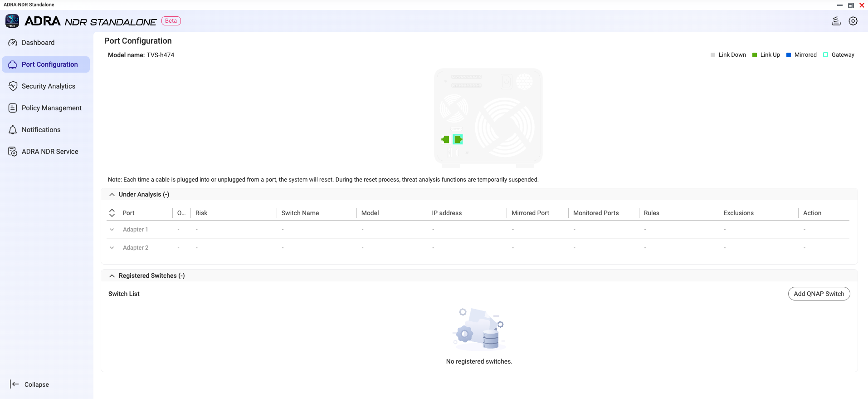Open the settings gear in header
The width and height of the screenshot is (868, 399).
(x=853, y=21)
